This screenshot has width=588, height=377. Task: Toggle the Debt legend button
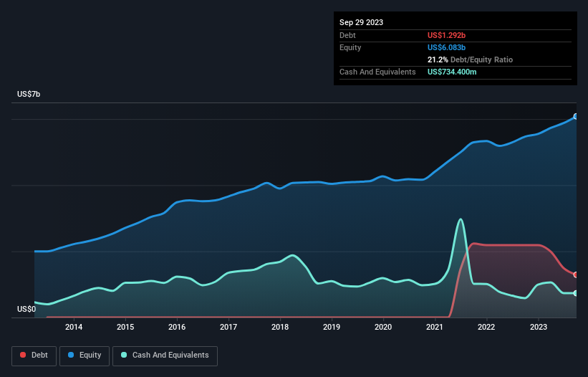(34, 355)
